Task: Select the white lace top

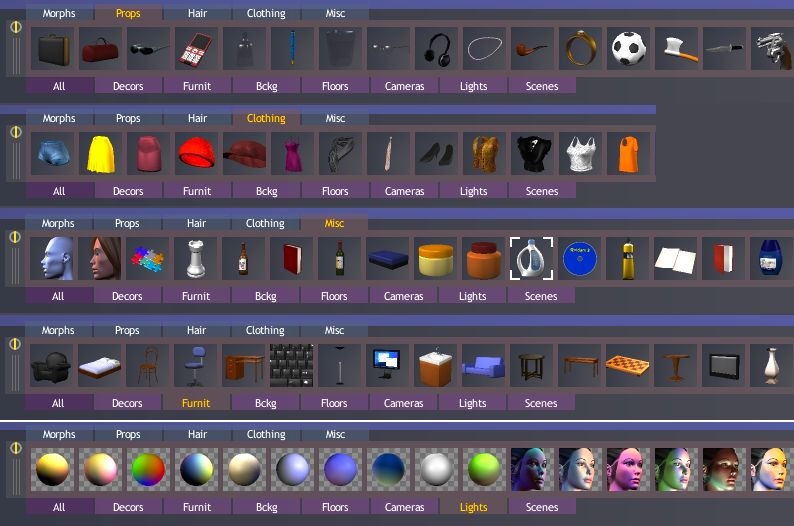Action: coord(580,154)
